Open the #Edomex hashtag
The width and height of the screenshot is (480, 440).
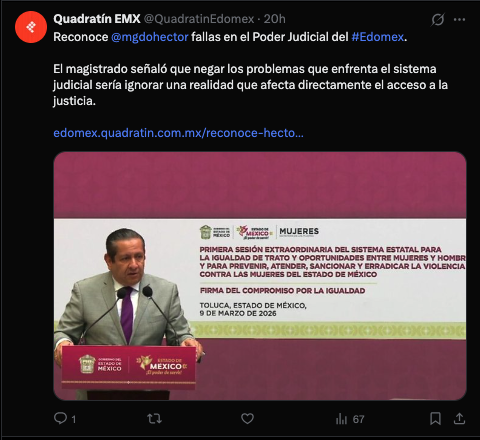[x=377, y=37]
